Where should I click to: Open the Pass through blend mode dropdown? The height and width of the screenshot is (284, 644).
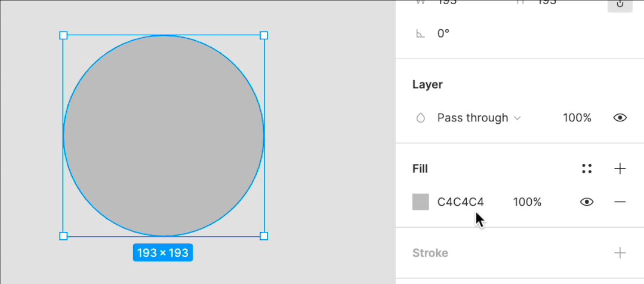pos(479,118)
